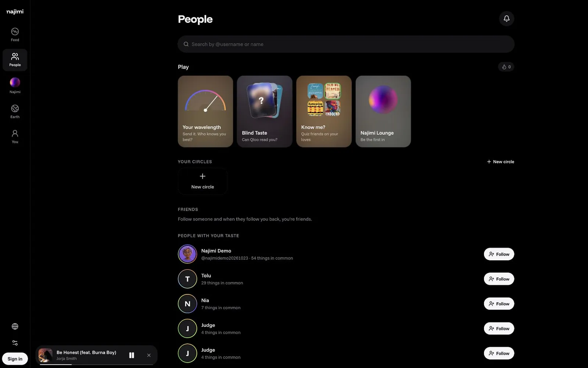The height and width of the screenshot is (368, 588).
Task: Open the Know me? quiz card
Action: pos(324,111)
